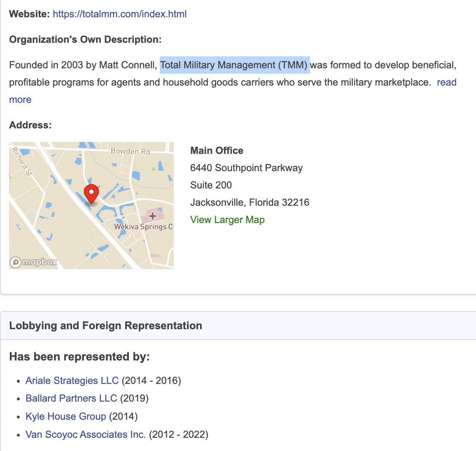The width and height of the screenshot is (476, 451).
Task: Click the 'Website:' label
Action: [30, 14]
